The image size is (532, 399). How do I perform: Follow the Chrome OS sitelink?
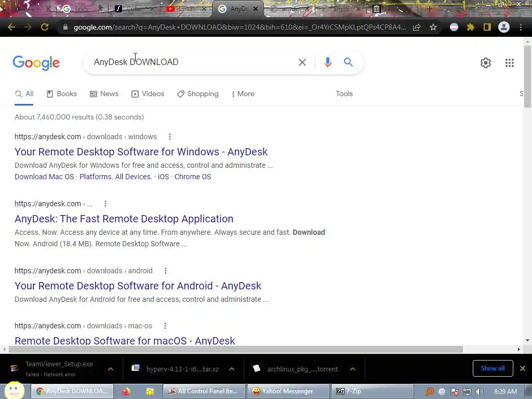coord(193,177)
